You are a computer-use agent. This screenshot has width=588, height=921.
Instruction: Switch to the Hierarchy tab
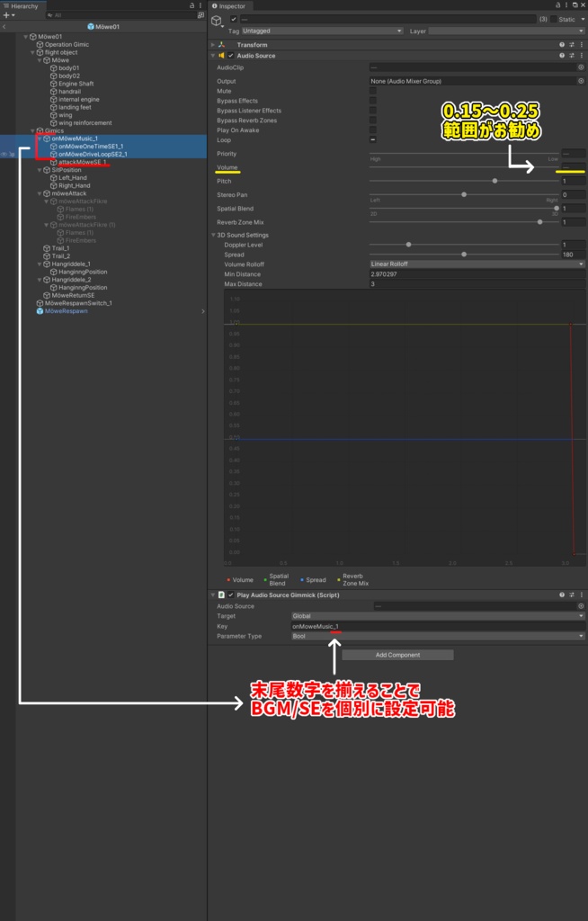point(21,6)
